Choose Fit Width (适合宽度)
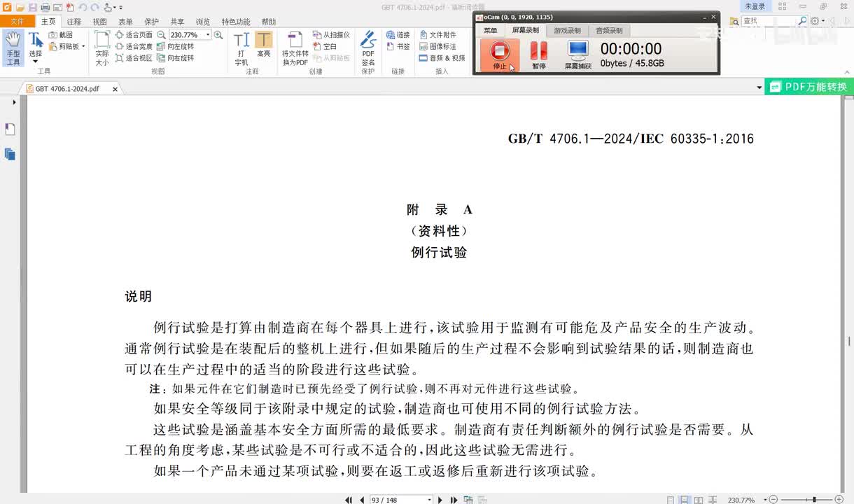Screen dimensions: 854x504 pos(134,46)
